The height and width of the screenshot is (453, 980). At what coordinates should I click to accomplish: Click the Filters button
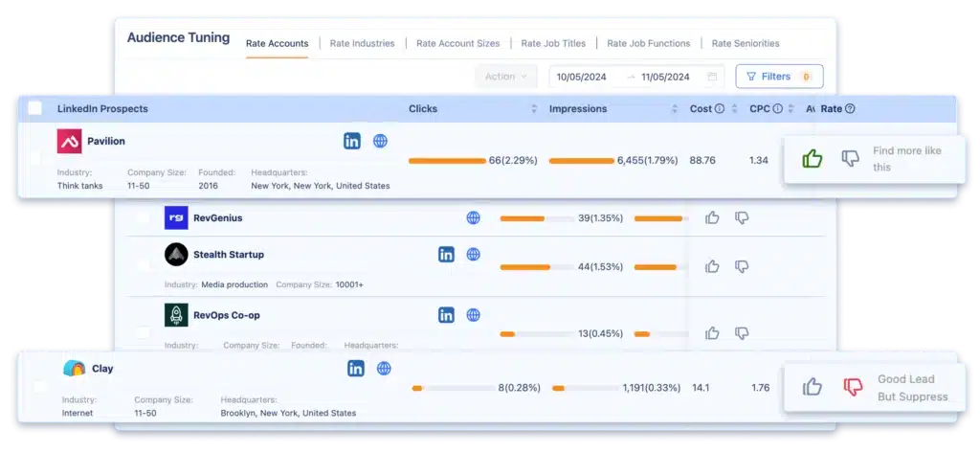click(x=778, y=77)
